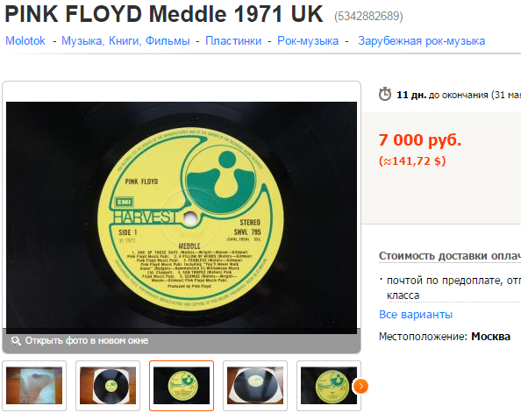This screenshot has height=420, width=521.
Task: Go to Музыка, Книги, Фильмы category
Action: [125, 41]
